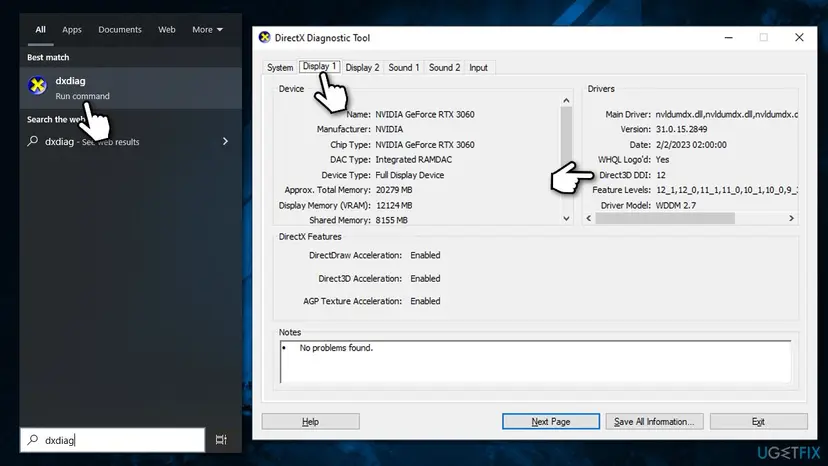Click the driver Date value 2/2/2023 02:00:00

click(x=691, y=145)
